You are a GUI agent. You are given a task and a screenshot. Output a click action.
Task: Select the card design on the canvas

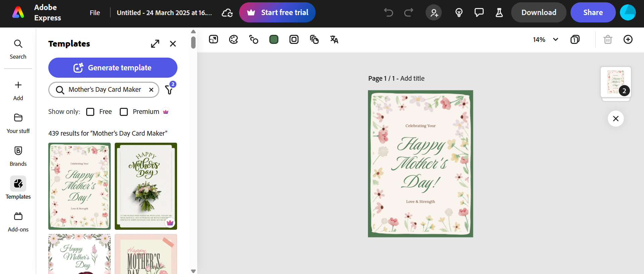click(x=421, y=164)
